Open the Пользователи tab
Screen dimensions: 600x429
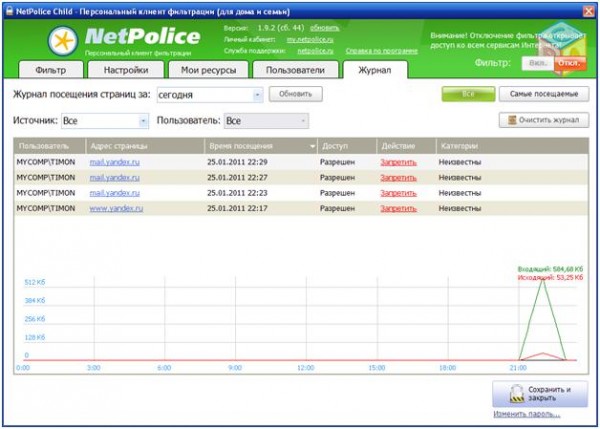[x=295, y=70]
